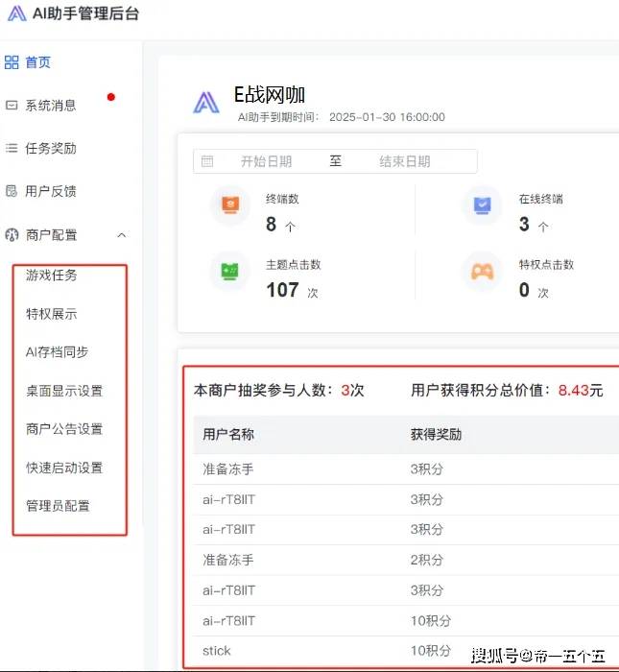Open the 游戏任务 menu item
This screenshot has height=672, width=619.
point(52,276)
